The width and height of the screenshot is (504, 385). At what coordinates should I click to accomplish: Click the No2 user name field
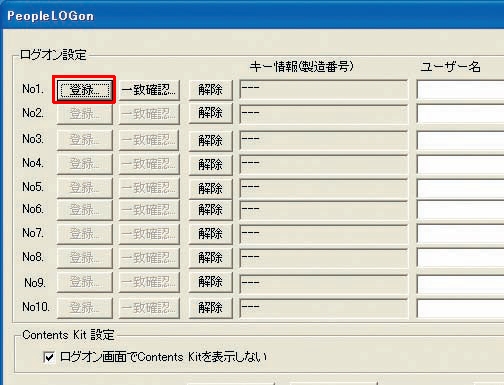460,114
